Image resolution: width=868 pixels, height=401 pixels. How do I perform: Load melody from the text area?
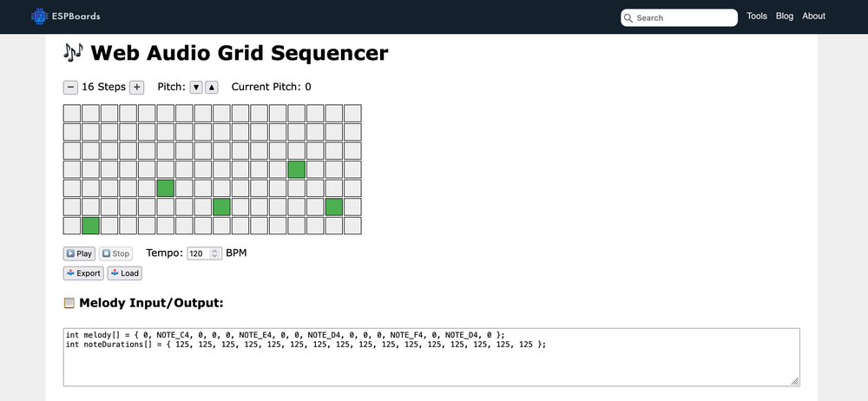coord(124,273)
